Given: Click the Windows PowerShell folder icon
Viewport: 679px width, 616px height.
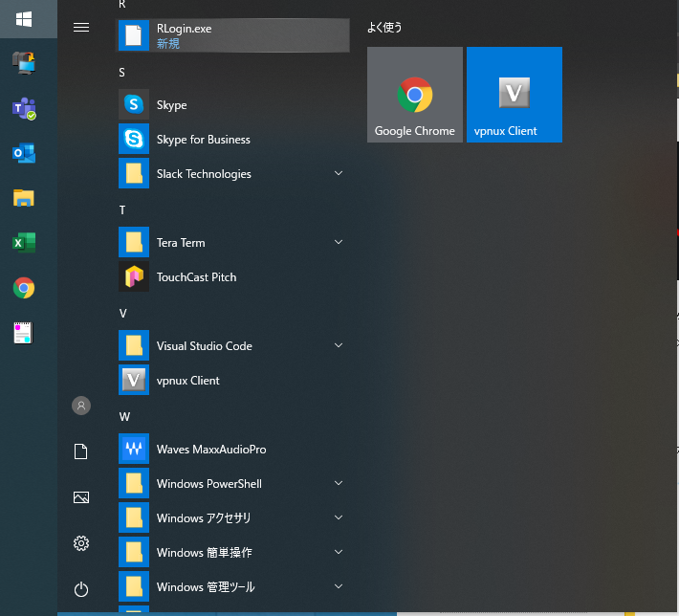Looking at the screenshot, I should point(134,483).
